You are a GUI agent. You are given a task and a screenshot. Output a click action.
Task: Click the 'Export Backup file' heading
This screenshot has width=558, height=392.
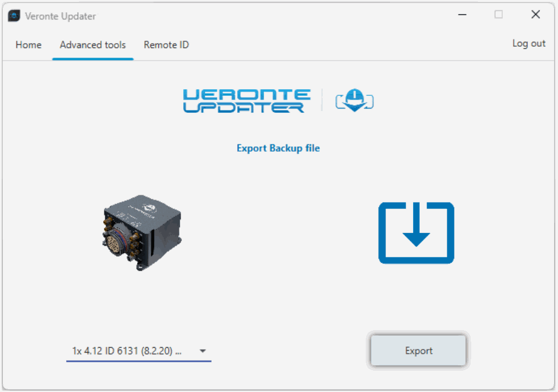tap(278, 148)
